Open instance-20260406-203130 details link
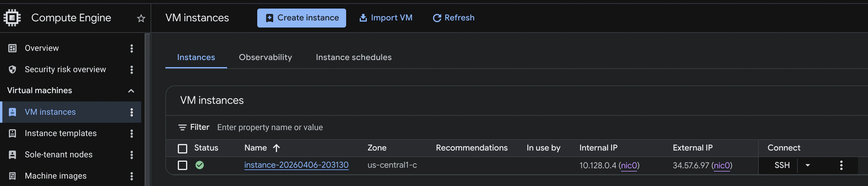 point(296,165)
